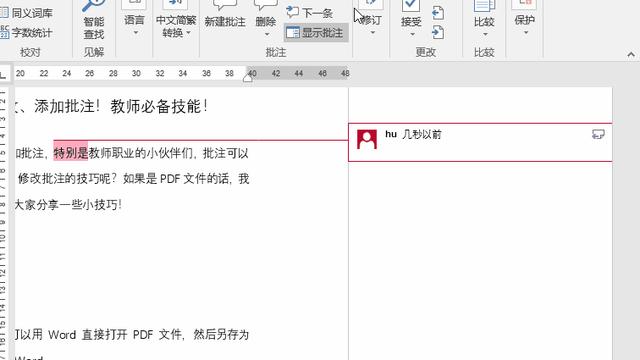Collapse the ribbon with the chevron
Screen dimensions: 640x360
click(x=631, y=54)
